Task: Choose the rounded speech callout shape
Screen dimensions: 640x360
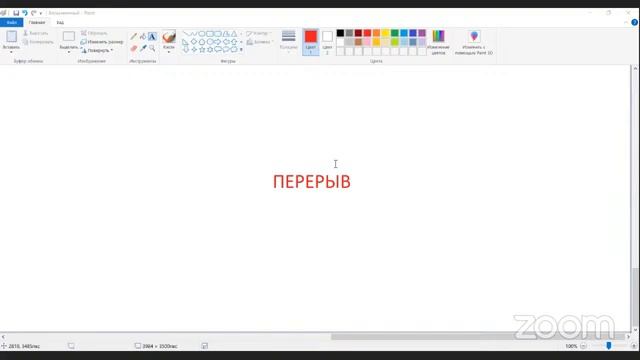Action: [218, 49]
